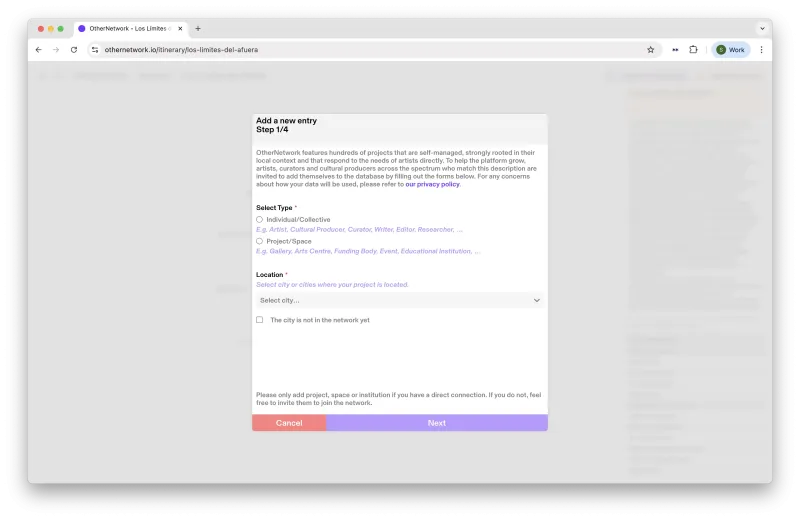This screenshot has height=520, width=800.
Task: Open the Work profile menu
Action: [731, 49]
